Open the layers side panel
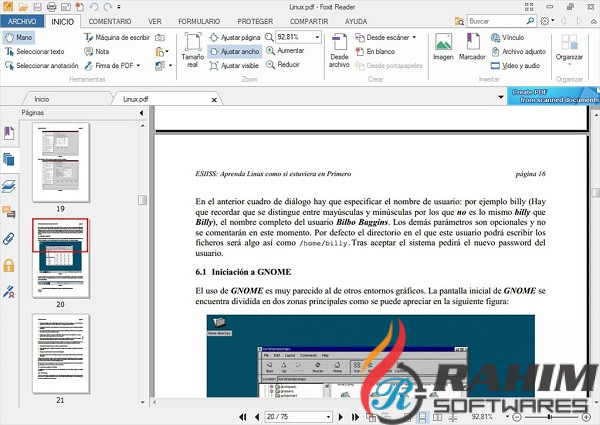 coord(9,186)
